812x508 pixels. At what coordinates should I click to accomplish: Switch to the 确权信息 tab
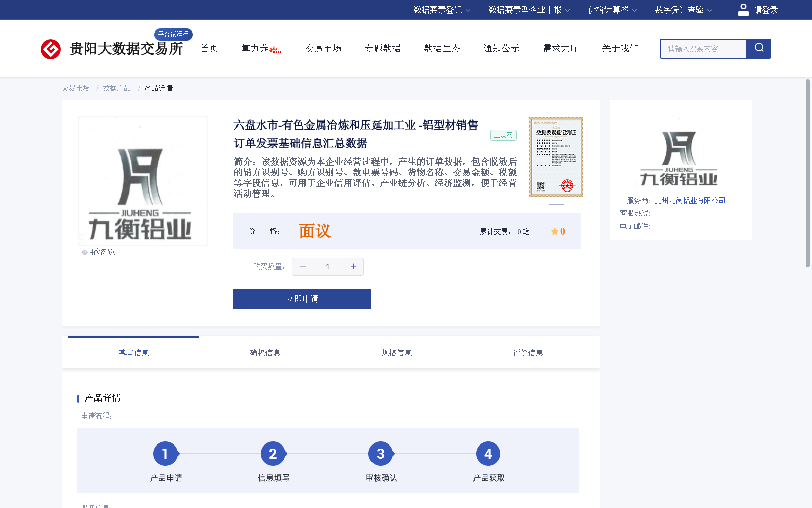[265, 353]
